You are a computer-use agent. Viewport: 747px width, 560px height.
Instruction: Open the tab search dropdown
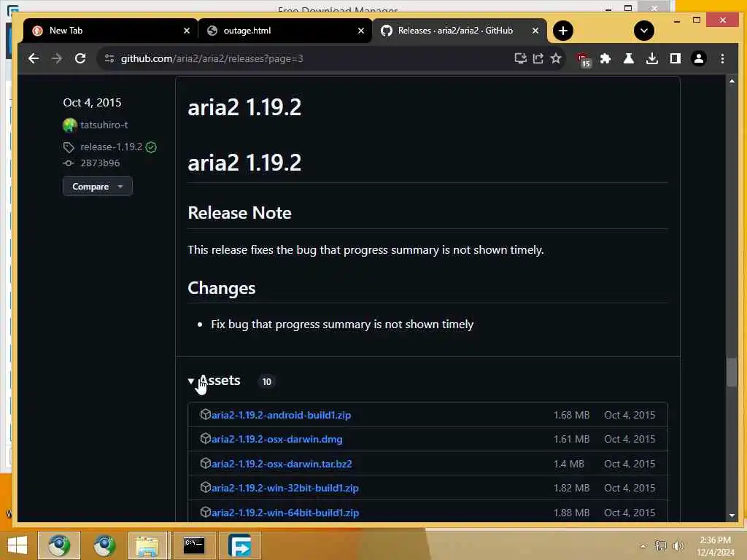(x=643, y=31)
